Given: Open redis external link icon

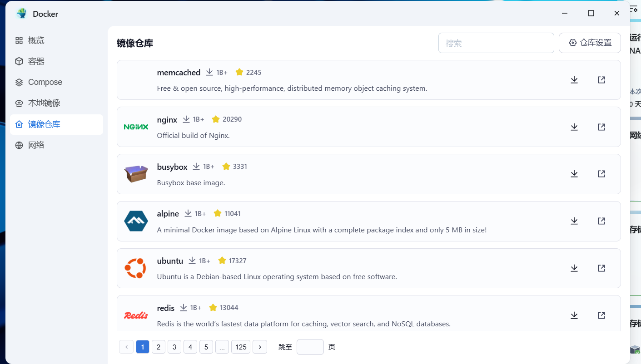Looking at the screenshot, I should (x=601, y=315).
